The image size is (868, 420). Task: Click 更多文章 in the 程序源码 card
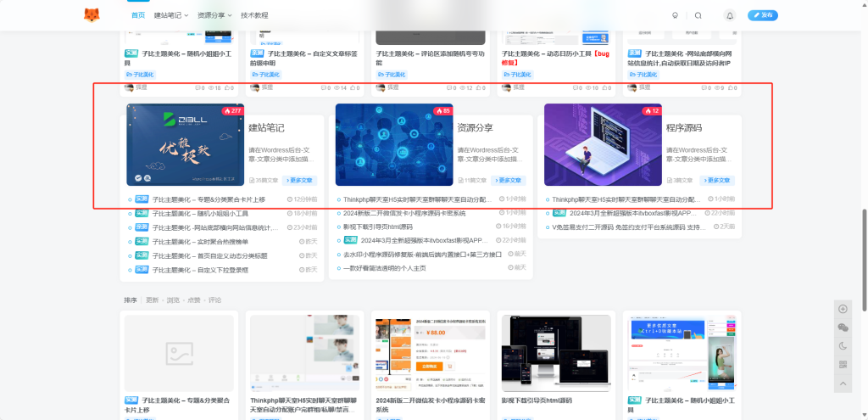[717, 180]
